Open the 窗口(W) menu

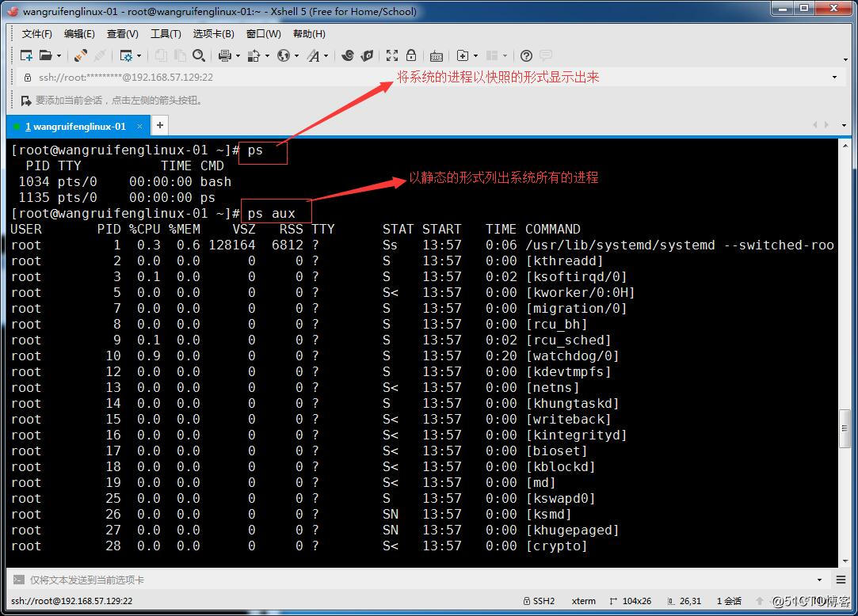pos(264,34)
